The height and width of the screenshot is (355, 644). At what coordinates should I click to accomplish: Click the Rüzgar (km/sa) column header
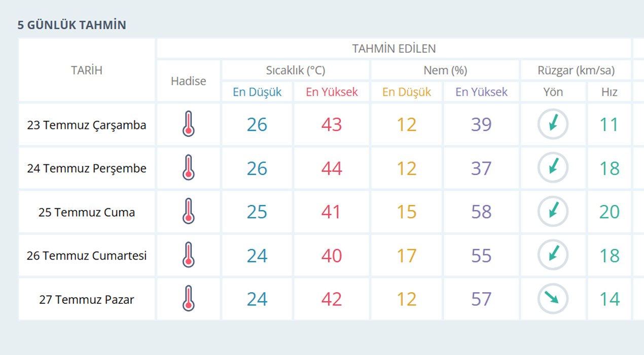tap(576, 70)
